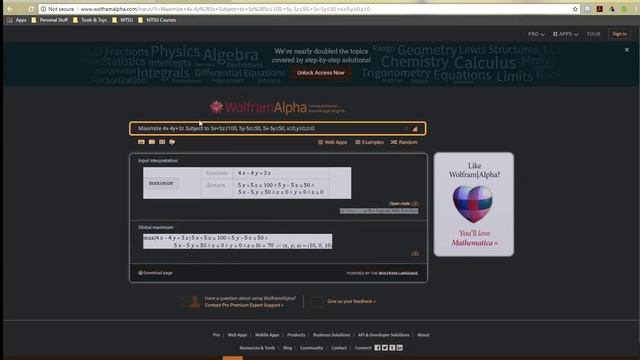Open the Apps shortcut in bookmarks bar
This screenshot has width=640, height=360.
17,20
